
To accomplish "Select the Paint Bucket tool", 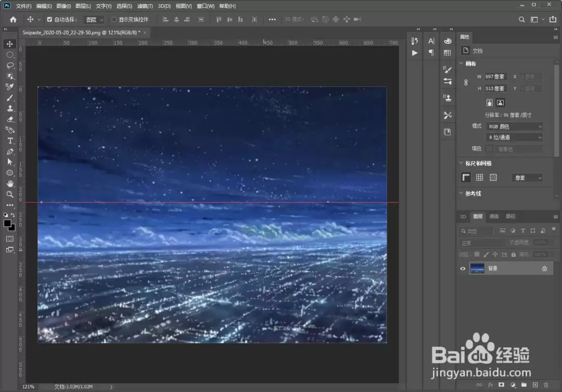I will click(10, 130).
